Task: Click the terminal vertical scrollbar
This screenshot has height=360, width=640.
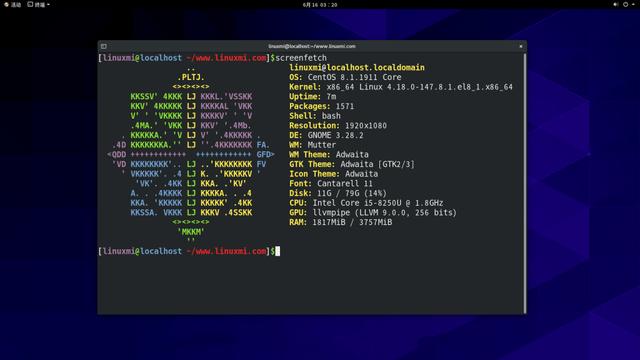Action: coord(525,183)
